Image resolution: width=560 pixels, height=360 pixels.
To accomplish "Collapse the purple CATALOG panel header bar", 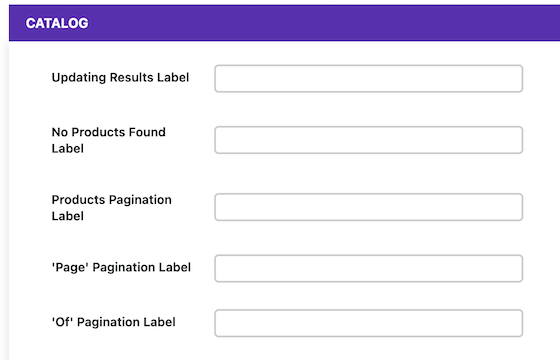I will (284, 23).
